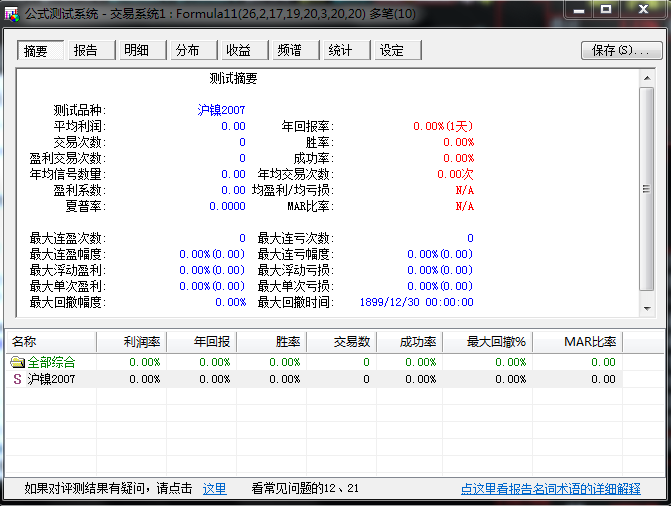Click the 这里 link for questions
The image size is (671, 506).
tap(214, 488)
